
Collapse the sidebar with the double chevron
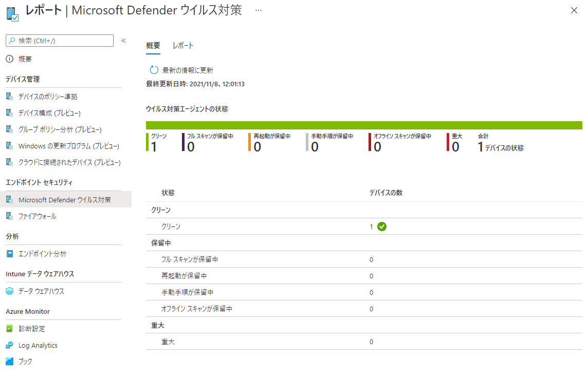pyautogui.click(x=123, y=41)
